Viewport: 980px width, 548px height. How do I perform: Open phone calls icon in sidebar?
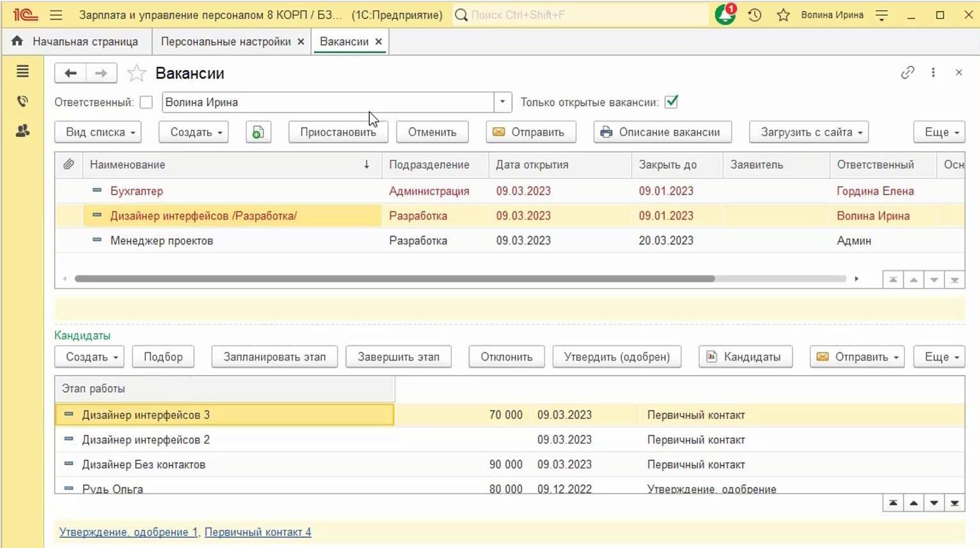22,101
